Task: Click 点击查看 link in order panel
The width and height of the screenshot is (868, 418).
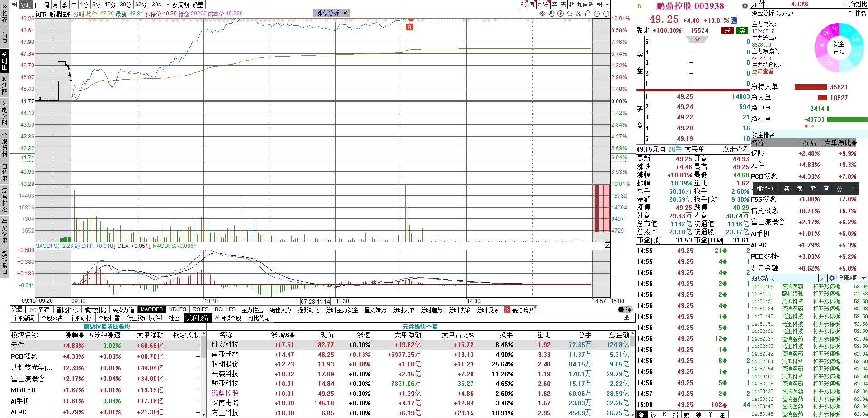Action: [x=736, y=149]
